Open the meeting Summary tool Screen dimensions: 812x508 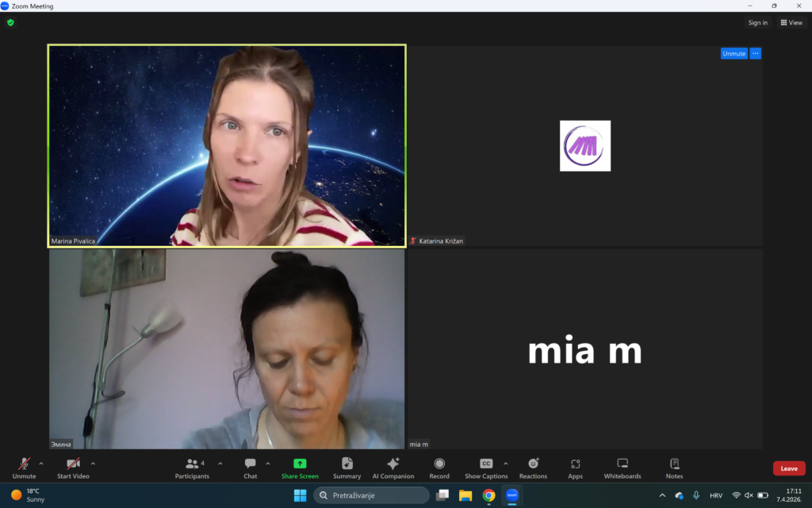[x=347, y=468]
